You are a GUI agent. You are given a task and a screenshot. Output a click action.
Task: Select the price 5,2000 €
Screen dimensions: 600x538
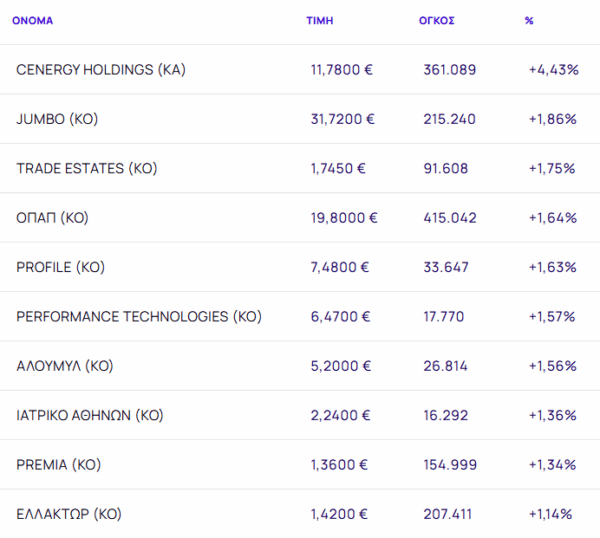(341, 366)
